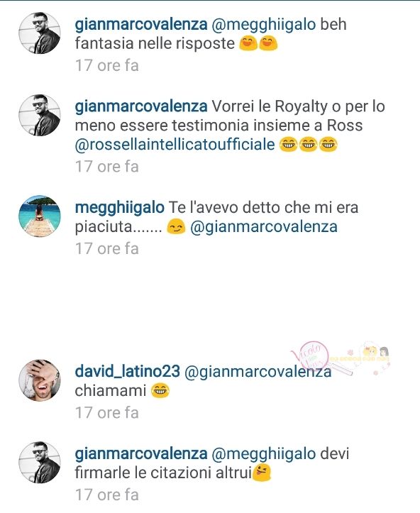Screen dimensions: 420x513
Task: Tap @megghiigalo mention before 'devi'
Action: (264, 454)
